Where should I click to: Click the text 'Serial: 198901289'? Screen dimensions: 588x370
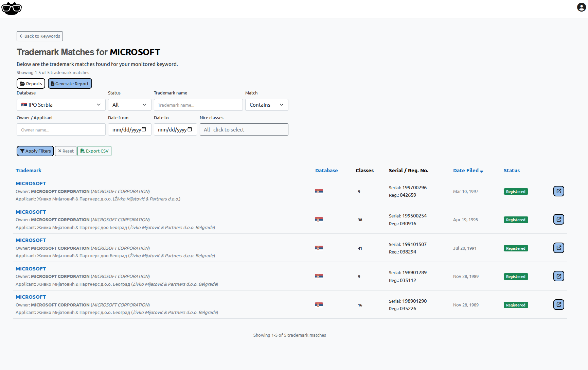(408, 272)
